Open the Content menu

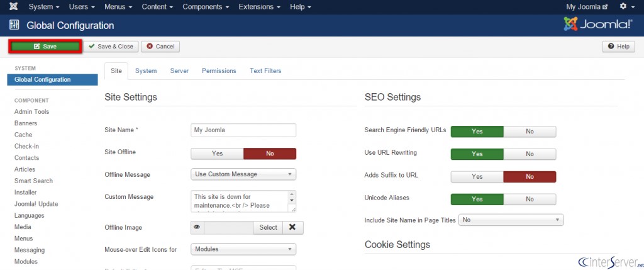(157, 6)
